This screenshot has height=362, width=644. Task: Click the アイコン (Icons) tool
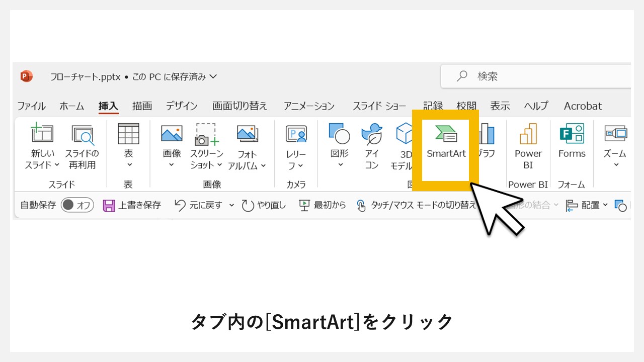tap(371, 143)
